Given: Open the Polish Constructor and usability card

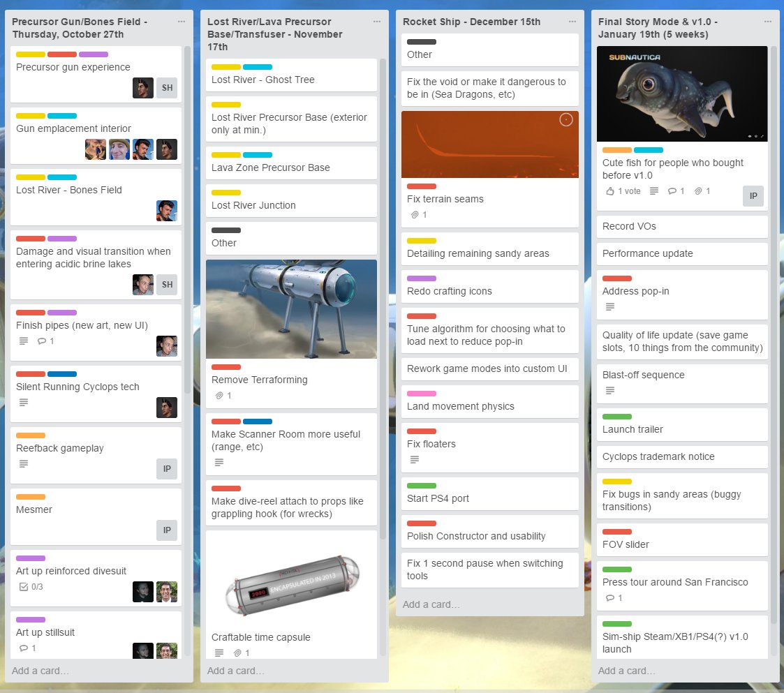Looking at the screenshot, I should point(489,532).
